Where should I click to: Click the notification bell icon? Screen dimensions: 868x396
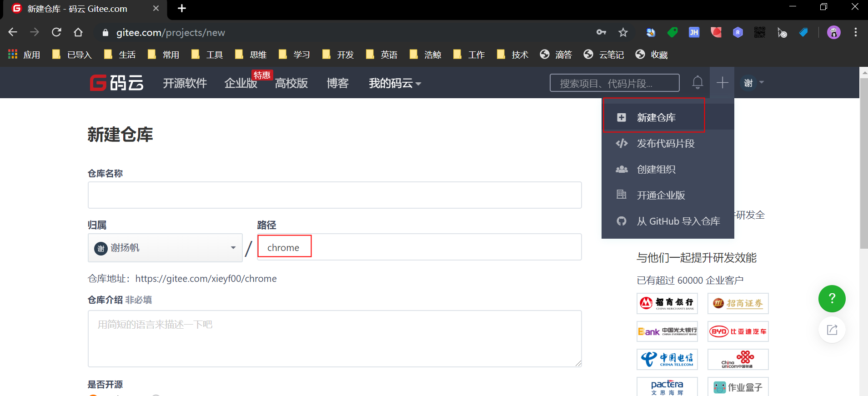pos(697,82)
